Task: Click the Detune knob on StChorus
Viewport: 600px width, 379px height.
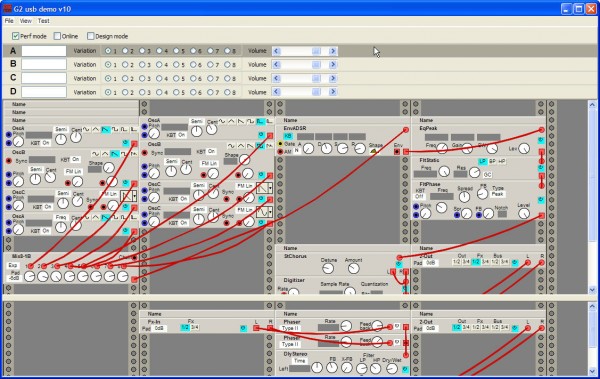Action: tap(328, 269)
